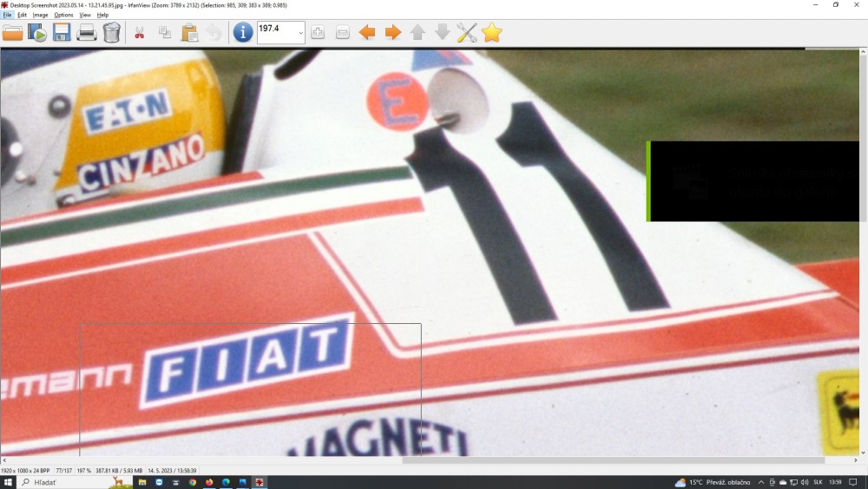Open the Options menu
Viewport: 868px width, 489px height.
(x=63, y=15)
